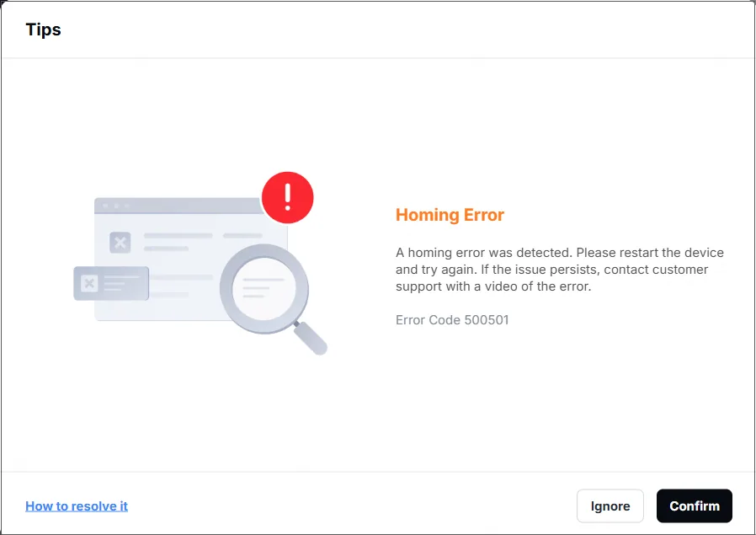The image size is (756, 535).
Task: Open the 'How to resolve it' link
Action: (77, 506)
